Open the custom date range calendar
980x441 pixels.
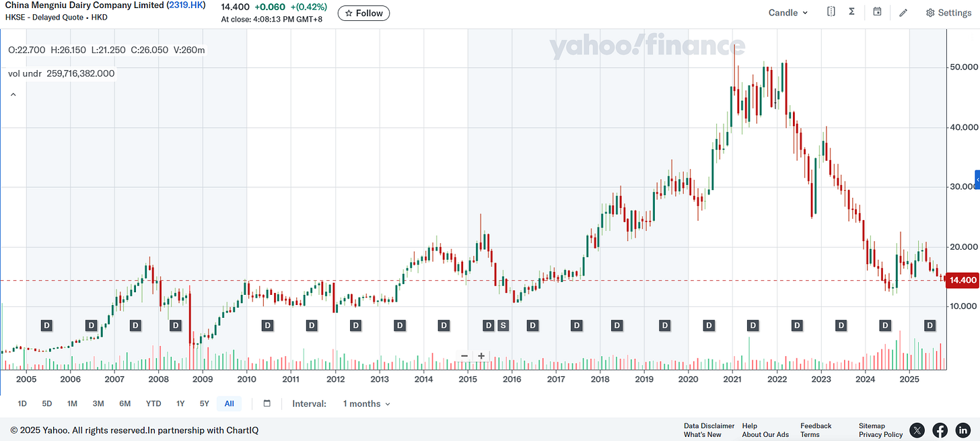267,404
